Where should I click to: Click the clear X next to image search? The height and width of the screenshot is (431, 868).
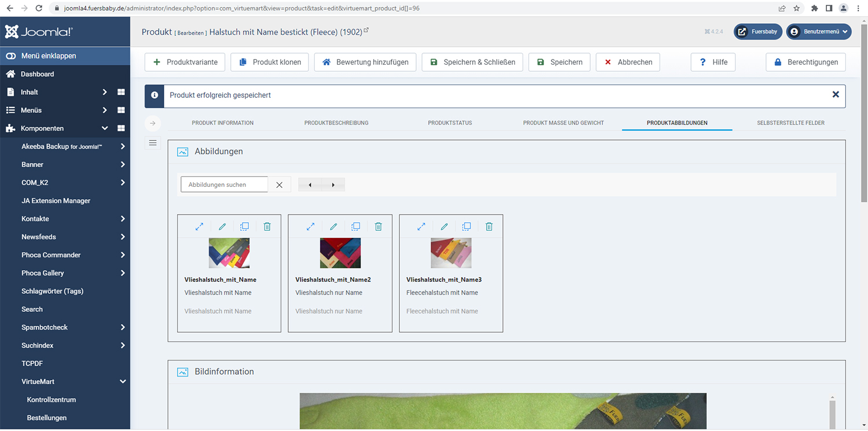pyautogui.click(x=279, y=185)
